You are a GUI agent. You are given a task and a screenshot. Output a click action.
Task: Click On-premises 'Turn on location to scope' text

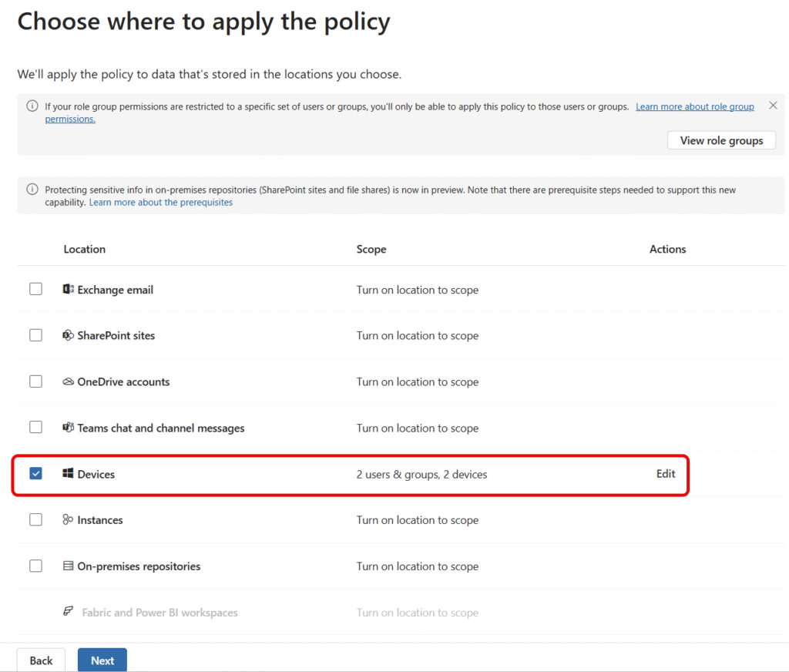417,566
